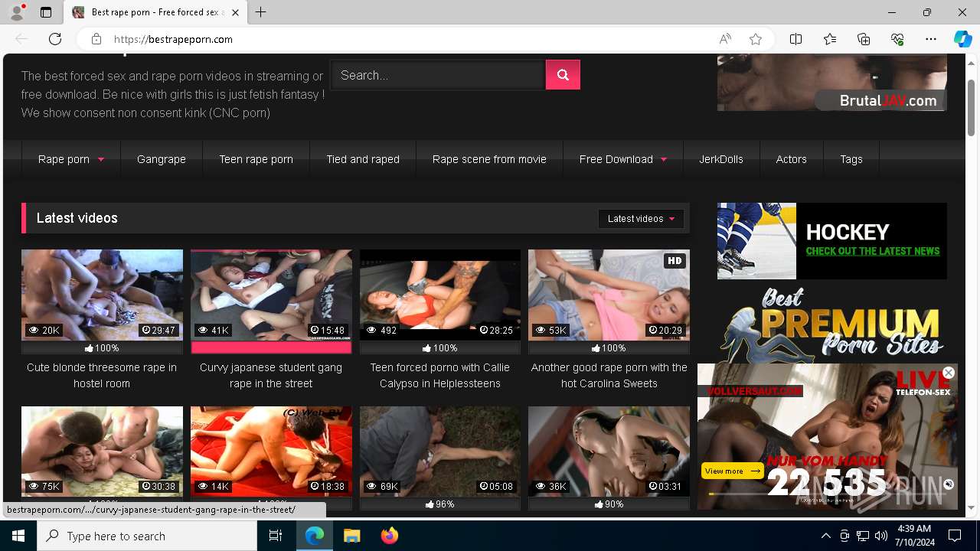Add page to favorites star icon
Screen dimensions: 980x551
tap(756, 39)
